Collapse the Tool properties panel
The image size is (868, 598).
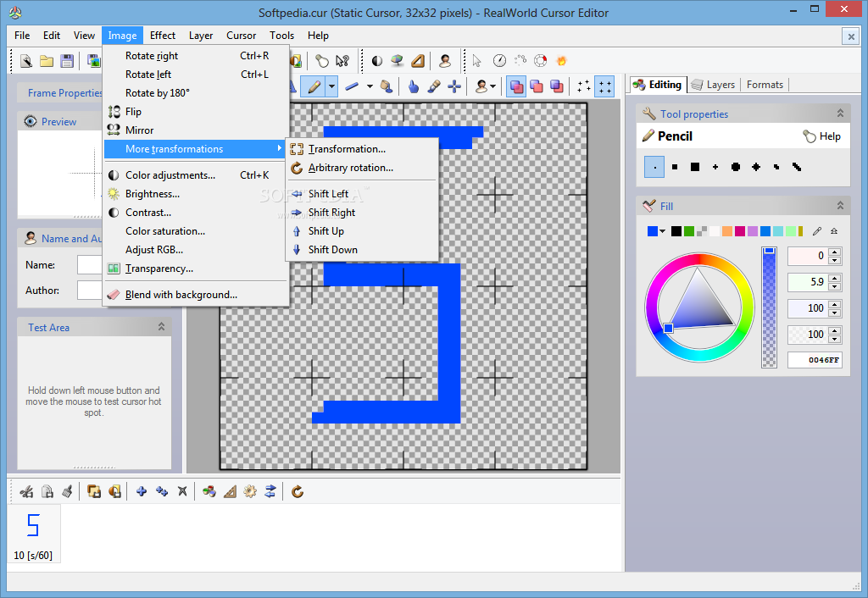coord(840,114)
